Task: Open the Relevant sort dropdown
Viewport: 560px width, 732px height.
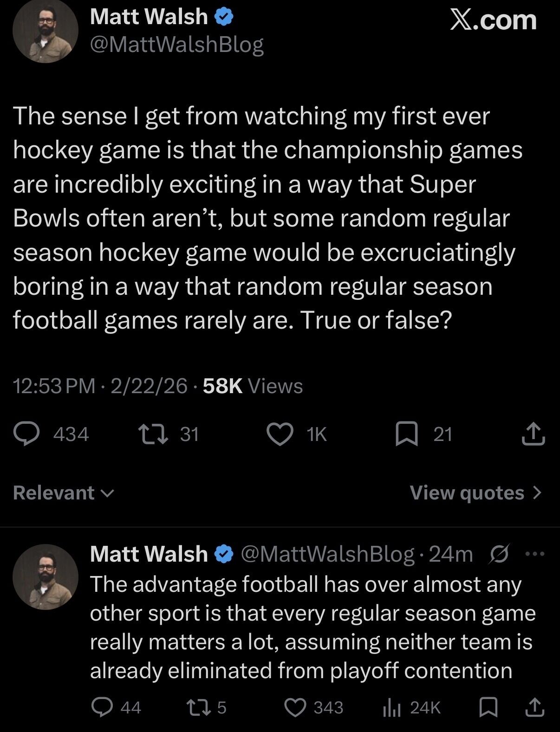Action: pyautogui.click(x=63, y=492)
